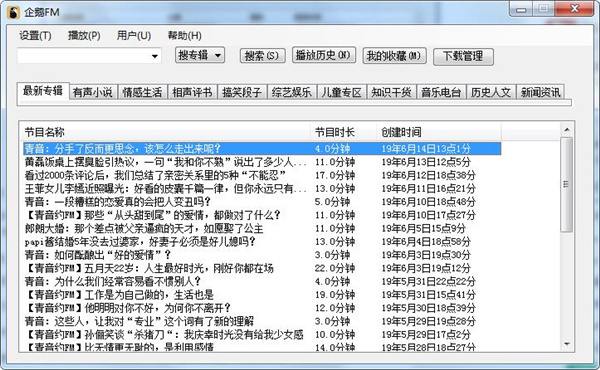Select row 黄磊饭桌上摆臭脸引热议
600x370 pixels.
click(262, 162)
